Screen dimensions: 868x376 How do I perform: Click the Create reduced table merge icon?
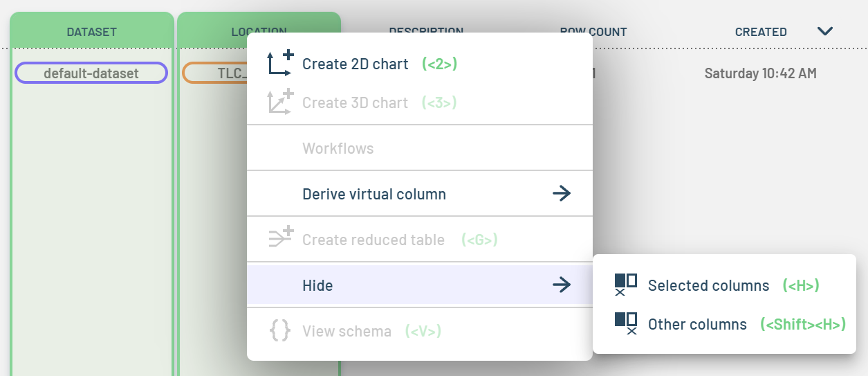(x=280, y=239)
